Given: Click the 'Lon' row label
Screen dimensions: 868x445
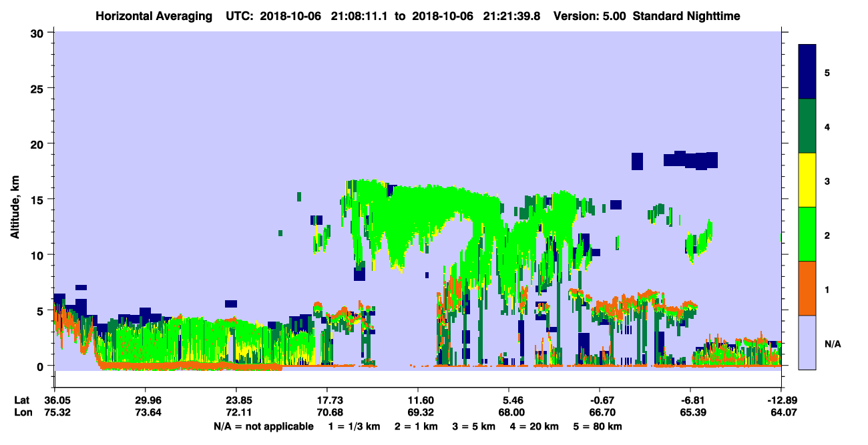Looking at the screenshot, I should tap(23, 412).
